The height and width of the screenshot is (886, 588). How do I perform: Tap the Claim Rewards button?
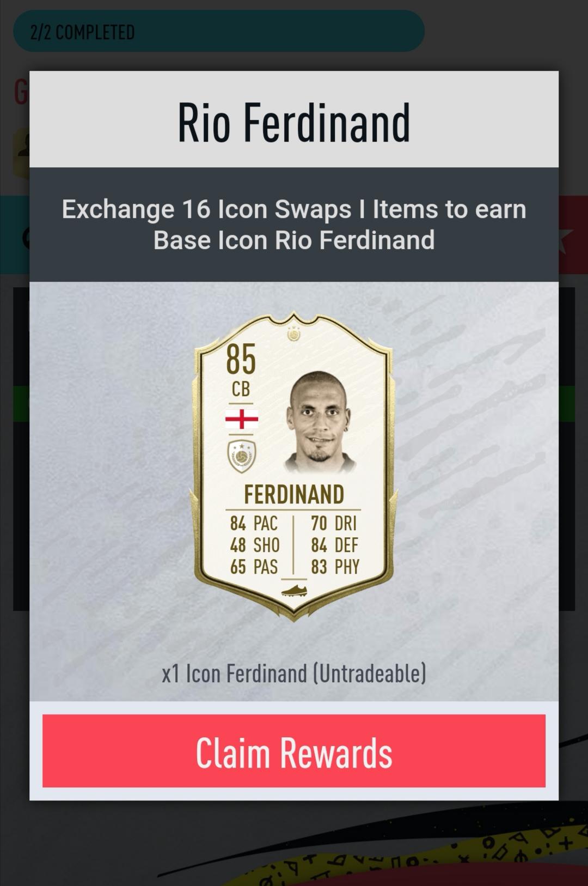pyautogui.click(x=294, y=751)
